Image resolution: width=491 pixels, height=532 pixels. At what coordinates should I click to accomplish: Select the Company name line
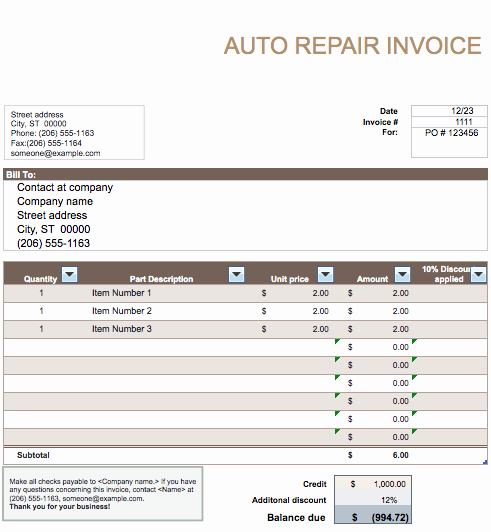pos(55,201)
